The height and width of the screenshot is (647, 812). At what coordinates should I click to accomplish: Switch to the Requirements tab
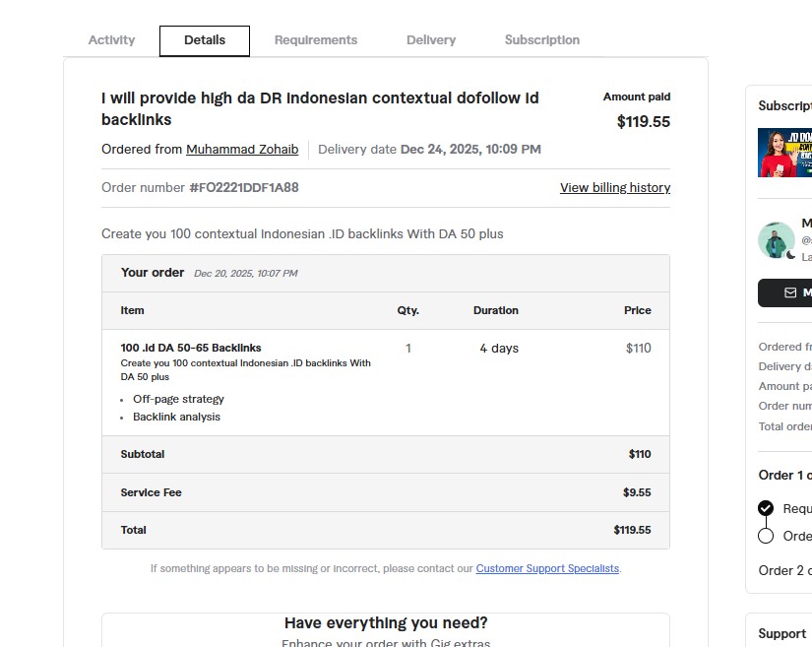(316, 40)
